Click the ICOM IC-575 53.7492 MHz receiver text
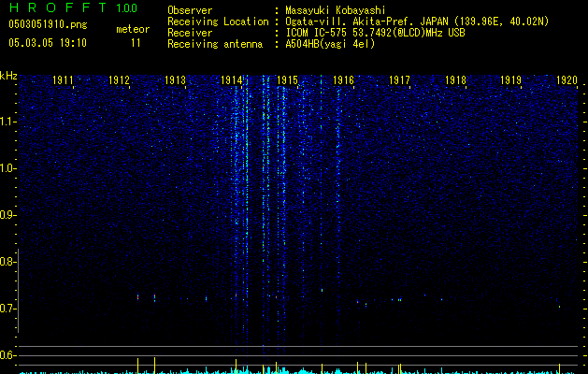 [x=375, y=33]
